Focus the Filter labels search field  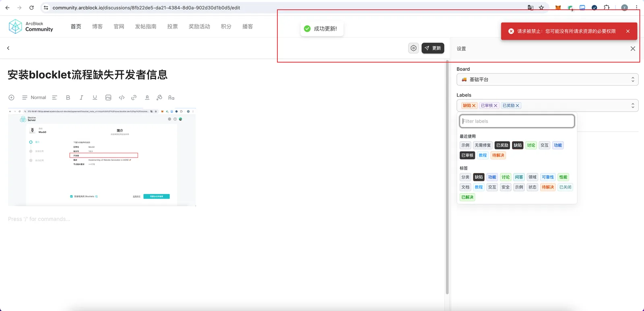click(517, 121)
